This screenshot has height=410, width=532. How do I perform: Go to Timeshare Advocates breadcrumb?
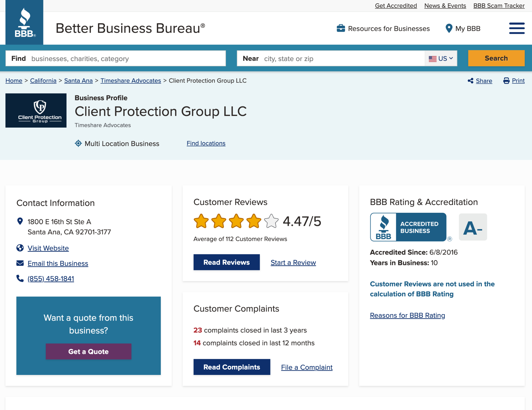[131, 81]
